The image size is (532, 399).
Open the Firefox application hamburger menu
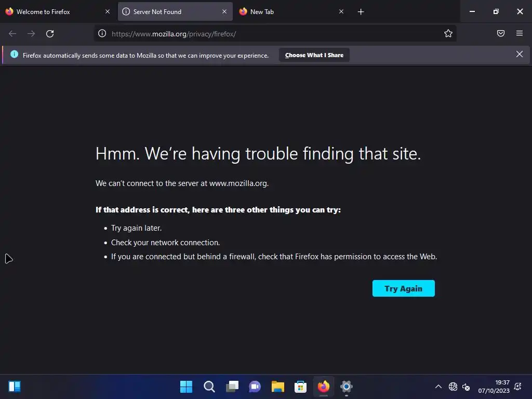pos(520,33)
